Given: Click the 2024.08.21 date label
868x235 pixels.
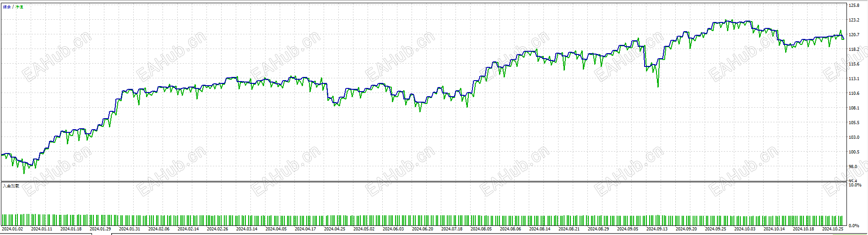Looking at the screenshot, I should (x=569, y=229).
